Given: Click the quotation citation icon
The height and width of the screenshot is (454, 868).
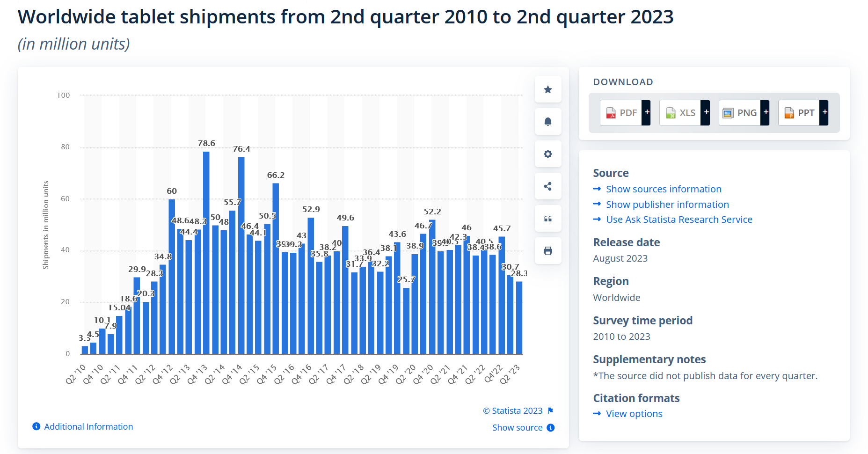Looking at the screenshot, I should tap(548, 219).
